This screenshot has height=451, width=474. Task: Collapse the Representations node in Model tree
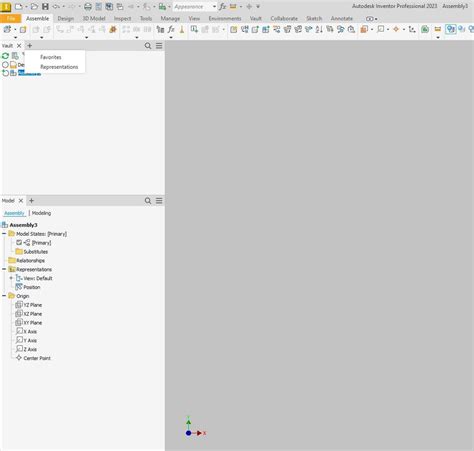point(4,269)
